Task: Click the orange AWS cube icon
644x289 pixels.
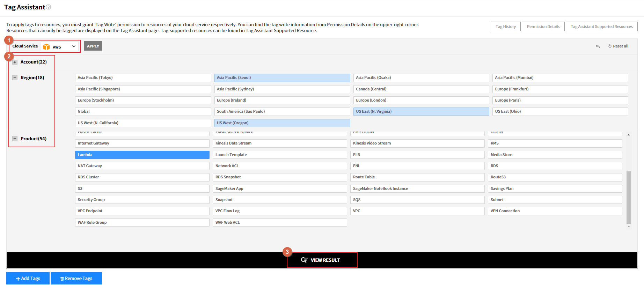Action: [46, 47]
